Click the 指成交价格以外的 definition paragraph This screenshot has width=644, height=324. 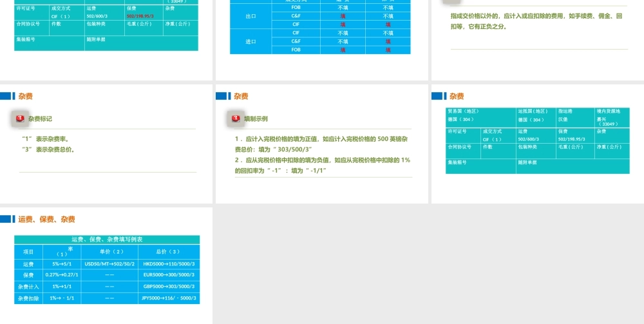536,22
